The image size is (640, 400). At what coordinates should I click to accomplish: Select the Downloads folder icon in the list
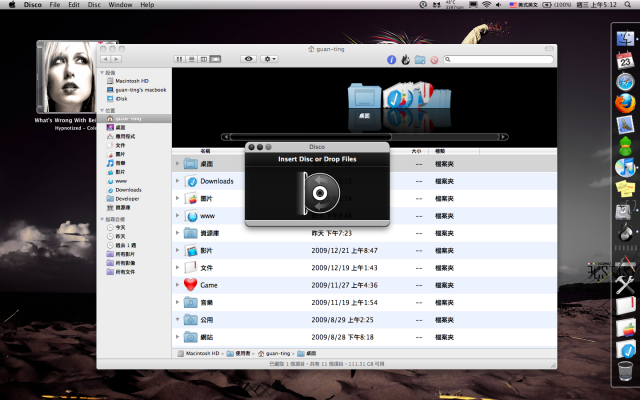coord(191,181)
